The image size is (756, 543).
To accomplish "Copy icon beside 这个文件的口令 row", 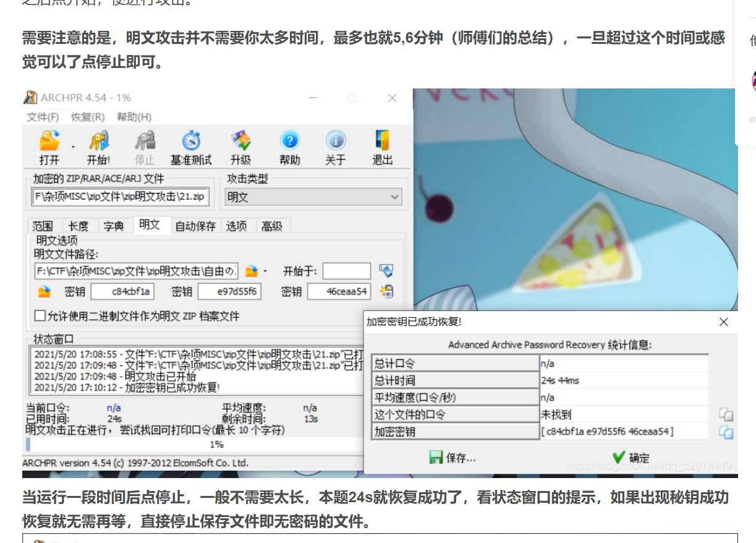I will pos(726,415).
